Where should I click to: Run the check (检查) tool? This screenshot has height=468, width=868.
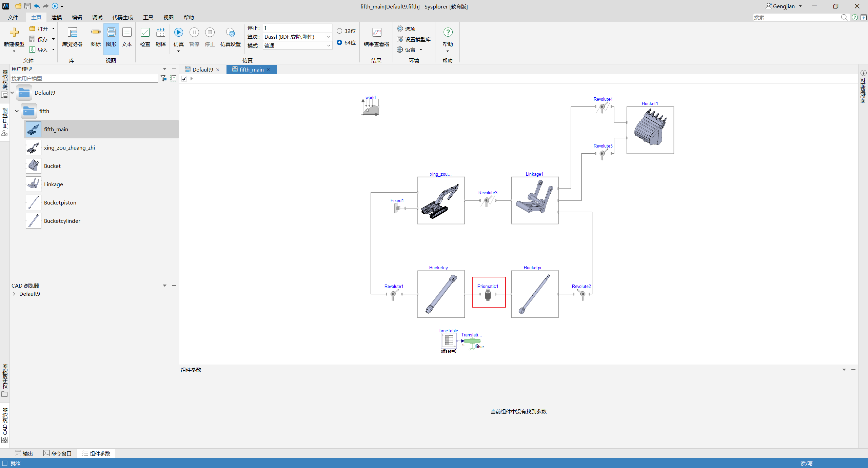point(145,37)
